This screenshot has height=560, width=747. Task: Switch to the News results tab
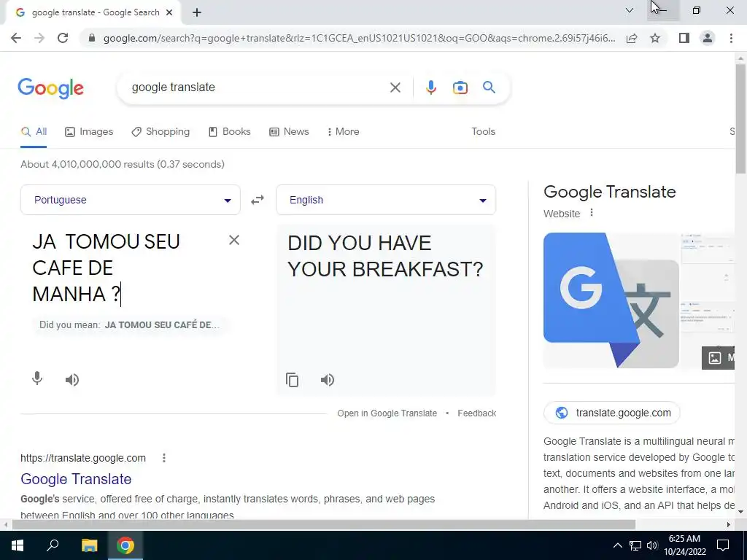pos(289,132)
